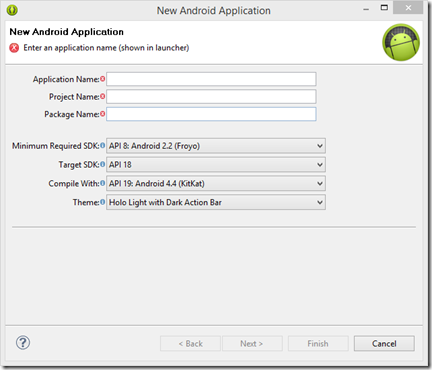Click the Android robot wizard logo

point(401,42)
